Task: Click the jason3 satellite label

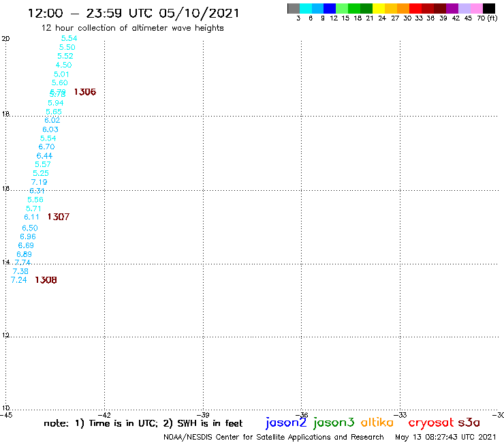Action: point(334,423)
